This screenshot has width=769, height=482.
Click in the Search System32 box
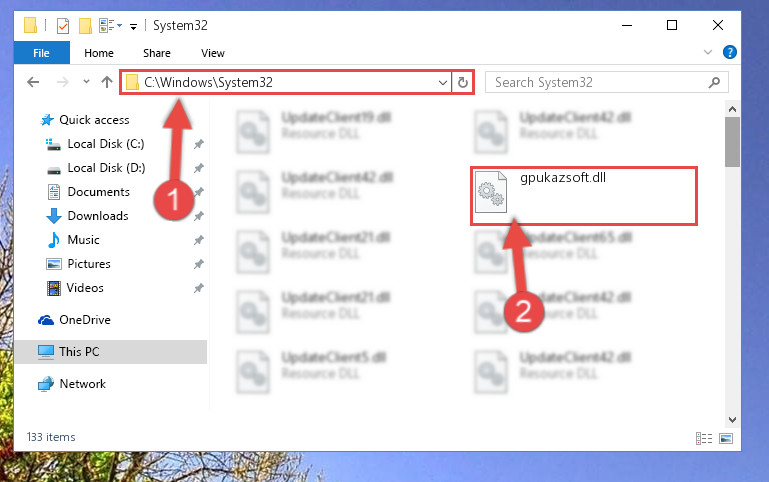click(598, 82)
